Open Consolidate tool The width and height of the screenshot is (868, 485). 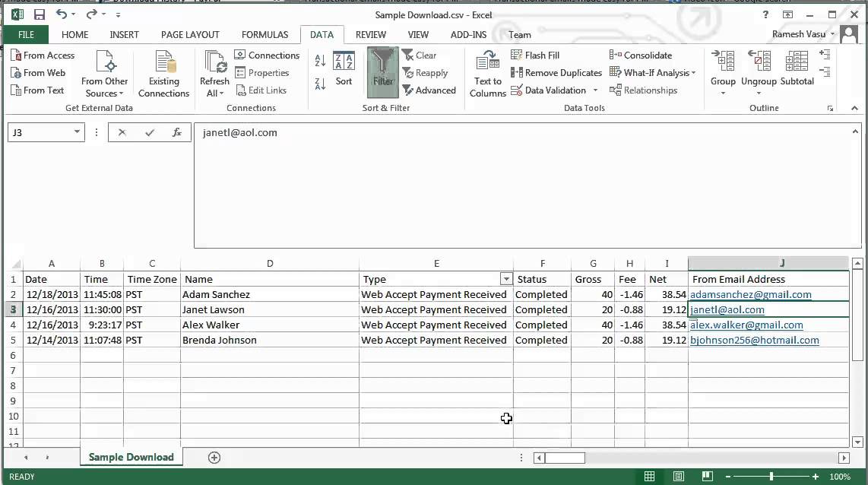[641, 55]
